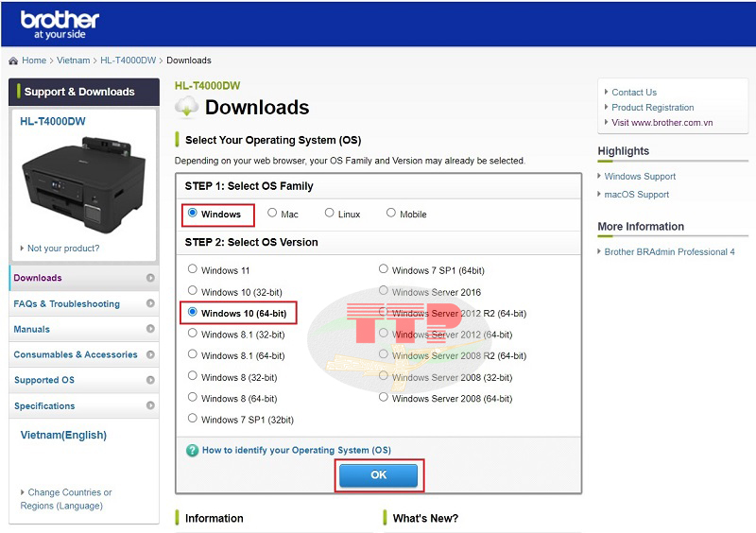This screenshot has height=533, width=756.
Task: Choose Windows 7 SP1 (32bit) version
Action: 193,418
